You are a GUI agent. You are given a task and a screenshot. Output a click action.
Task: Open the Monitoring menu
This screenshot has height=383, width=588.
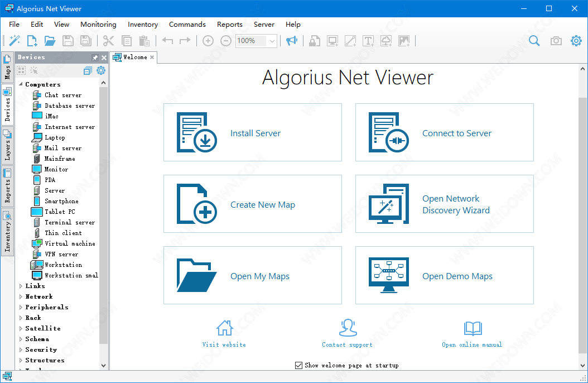(x=98, y=25)
